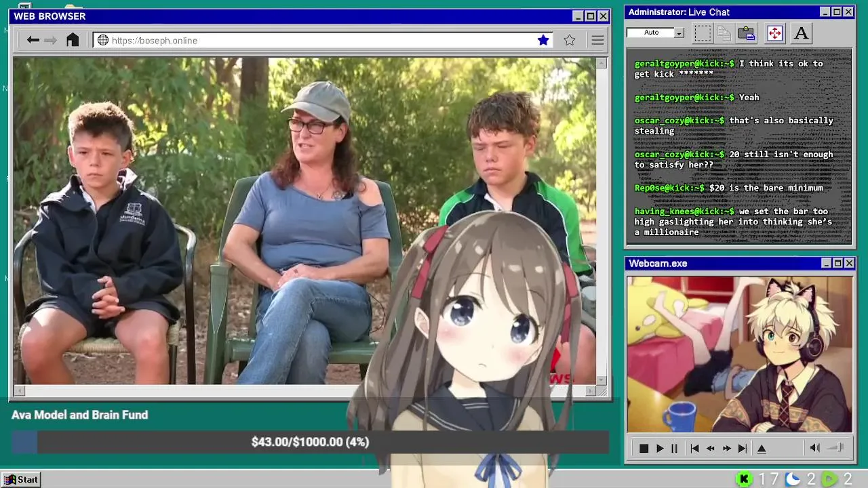Open the Start menu

pyautogui.click(x=21, y=479)
